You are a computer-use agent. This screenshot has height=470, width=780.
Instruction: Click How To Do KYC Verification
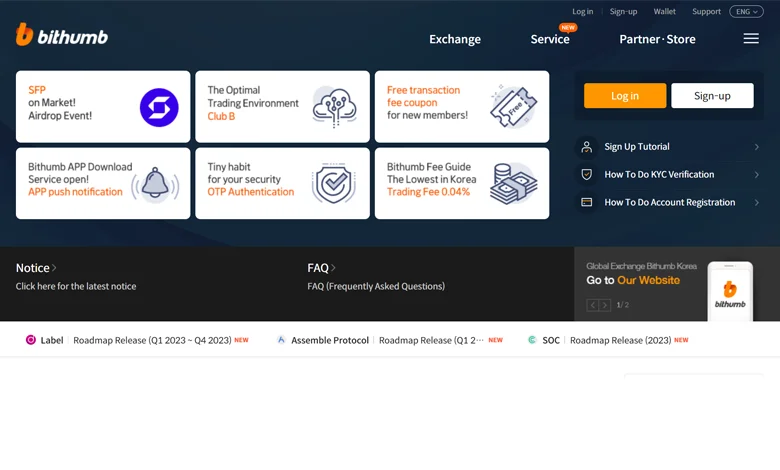coord(659,175)
